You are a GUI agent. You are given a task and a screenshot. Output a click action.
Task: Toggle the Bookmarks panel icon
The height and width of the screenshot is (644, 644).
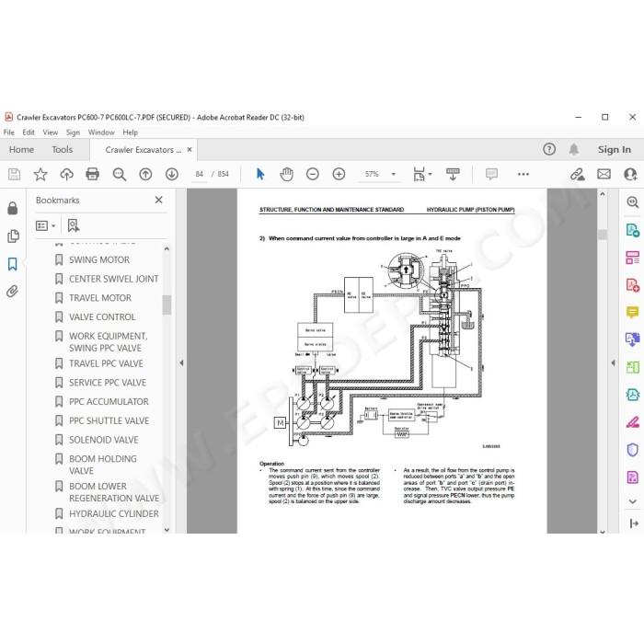click(x=13, y=264)
